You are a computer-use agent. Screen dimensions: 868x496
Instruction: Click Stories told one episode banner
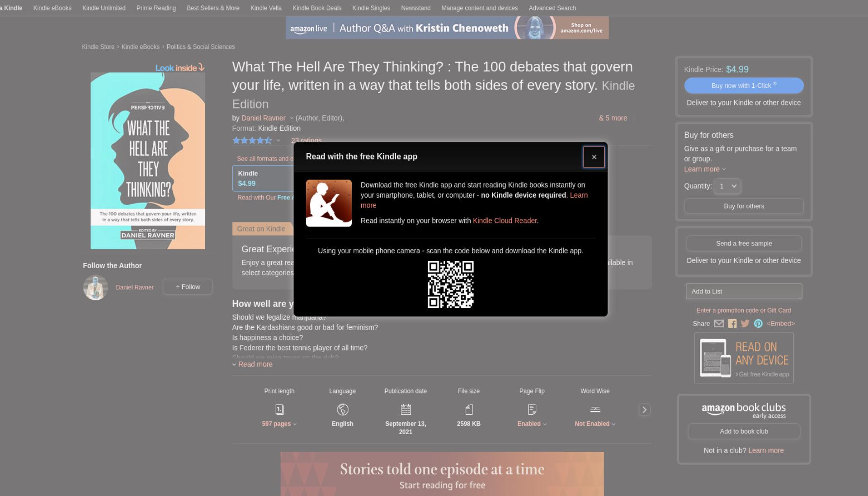(442, 474)
